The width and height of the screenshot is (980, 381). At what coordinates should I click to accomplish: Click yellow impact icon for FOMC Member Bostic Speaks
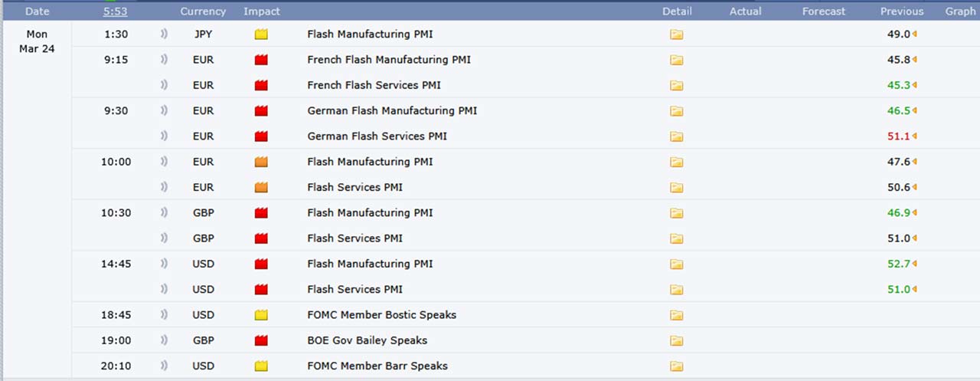tap(261, 315)
